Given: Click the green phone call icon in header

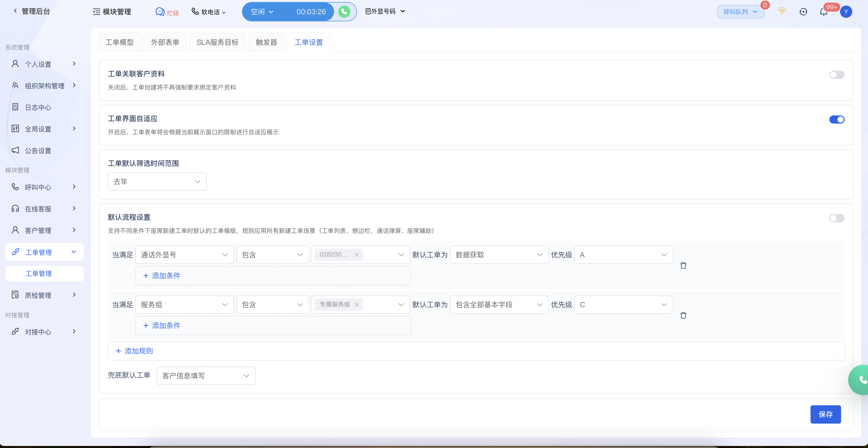Looking at the screenshot, I should pyautogui.click(x=344, y=12).
